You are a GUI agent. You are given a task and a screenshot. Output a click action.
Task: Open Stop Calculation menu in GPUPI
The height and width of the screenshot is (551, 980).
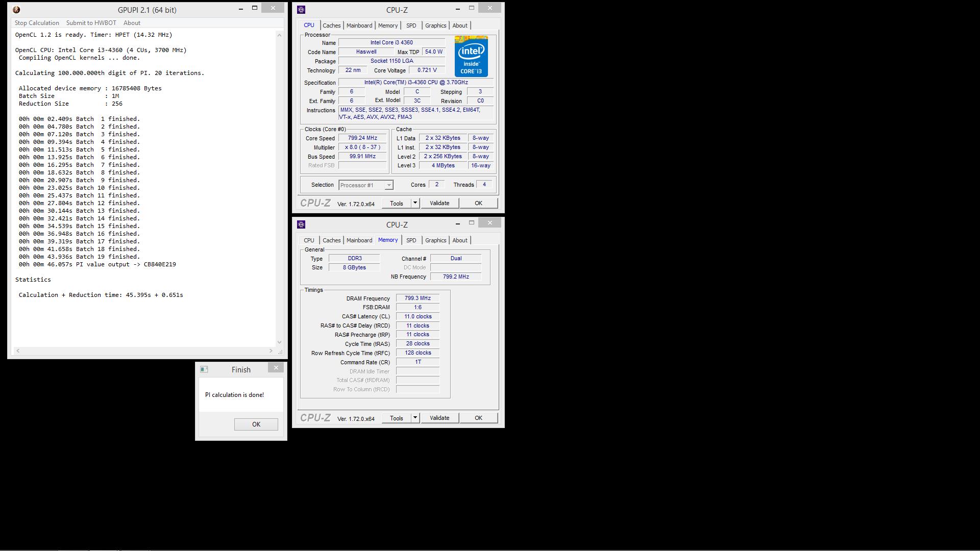click(x=37, y=23)
